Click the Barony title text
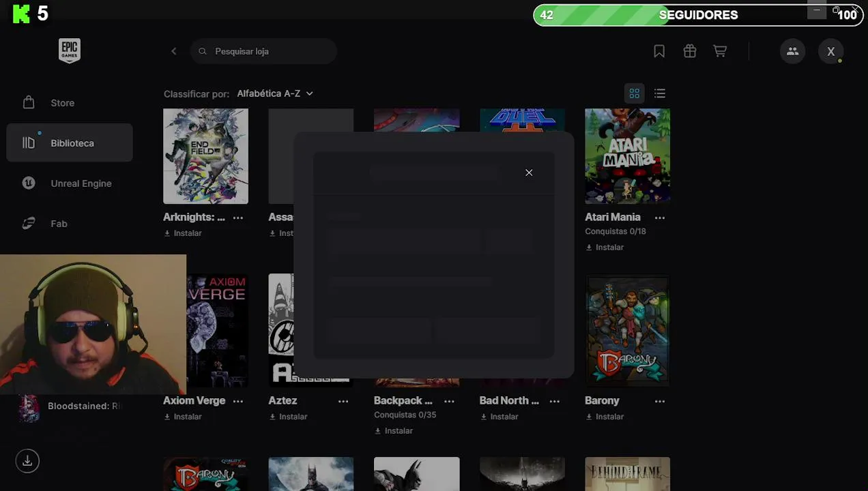The width and height of the screenshot is (868, 491). [x=602, y=400]
